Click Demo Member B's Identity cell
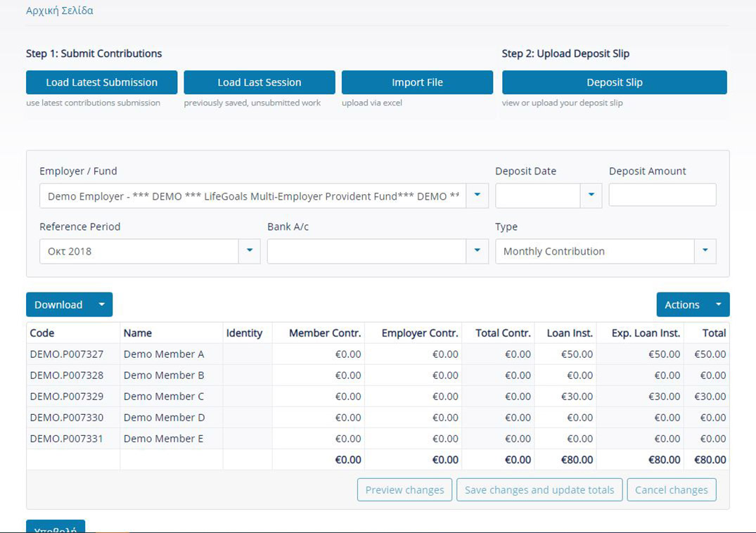Viewport: 756px width, 533px height. 248,375
